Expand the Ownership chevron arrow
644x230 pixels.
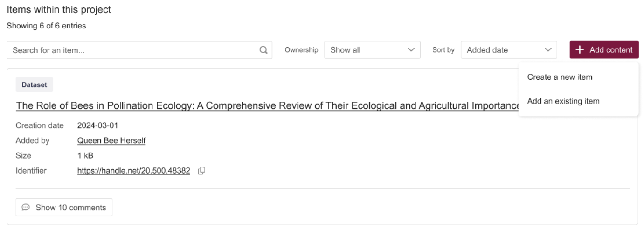tap(411, 50)
